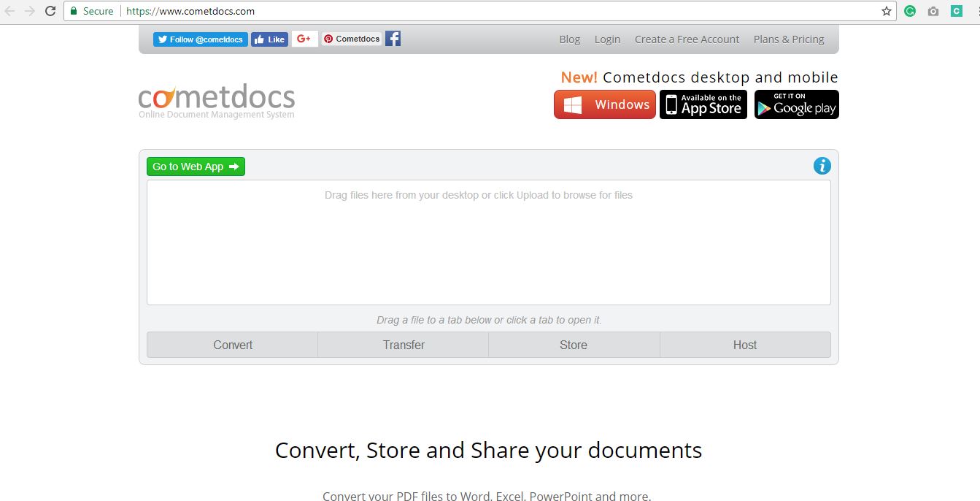The height and width of the screenshot is (501, 980).
Task: Click Get it on Google Play badge
Action: (797, 104)
